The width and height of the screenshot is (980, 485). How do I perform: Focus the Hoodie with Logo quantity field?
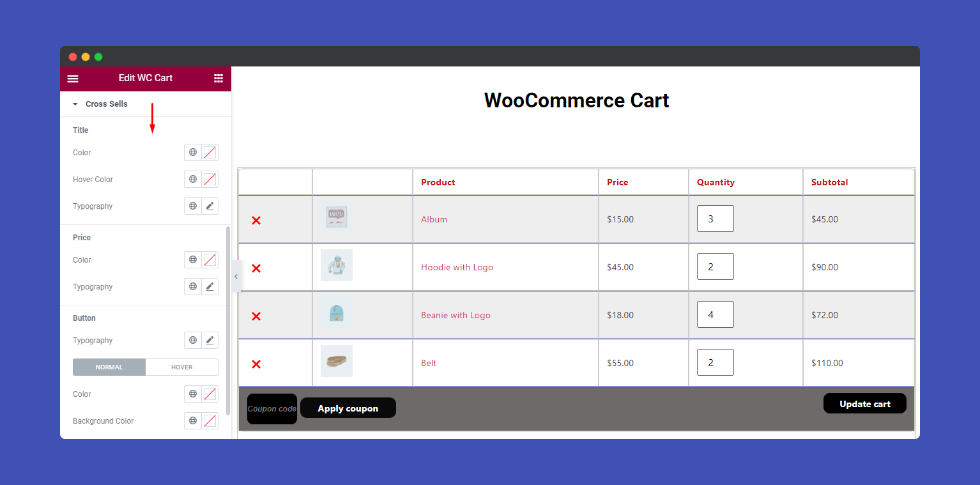pyautogui.click(x=716, y=266)
